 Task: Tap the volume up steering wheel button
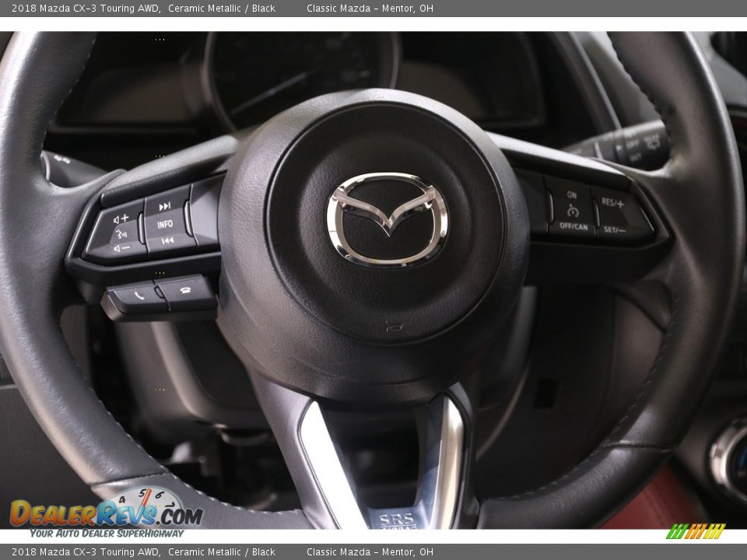pos(121,218)
